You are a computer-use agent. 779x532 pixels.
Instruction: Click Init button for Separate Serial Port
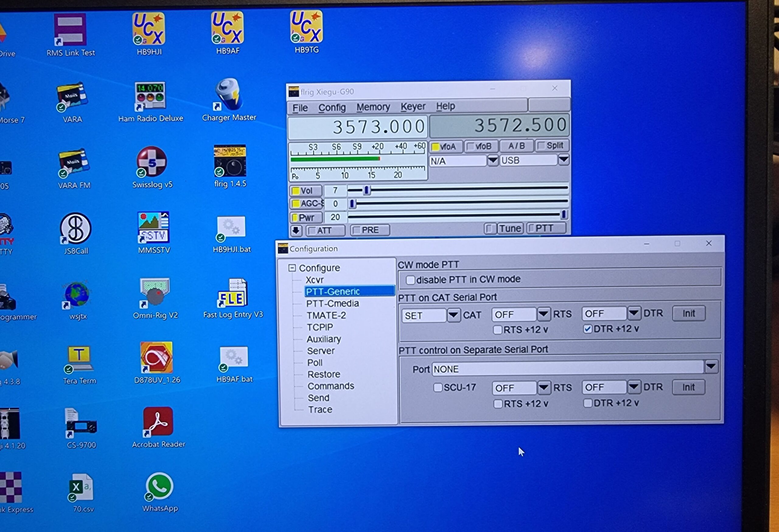tap(689, 387)
